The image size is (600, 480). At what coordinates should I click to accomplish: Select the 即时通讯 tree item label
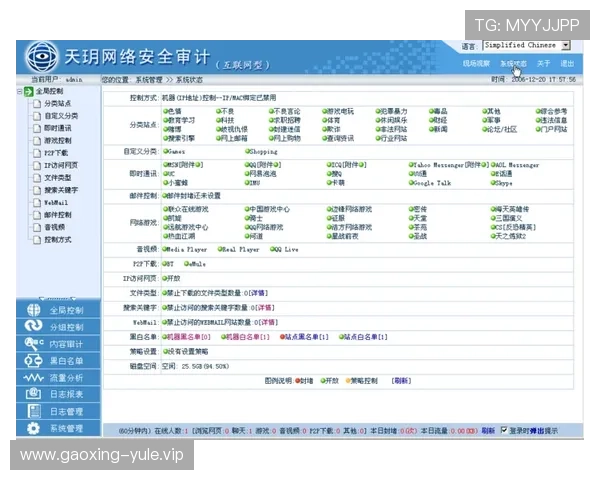pyautogui.click(x=58, y=128)
